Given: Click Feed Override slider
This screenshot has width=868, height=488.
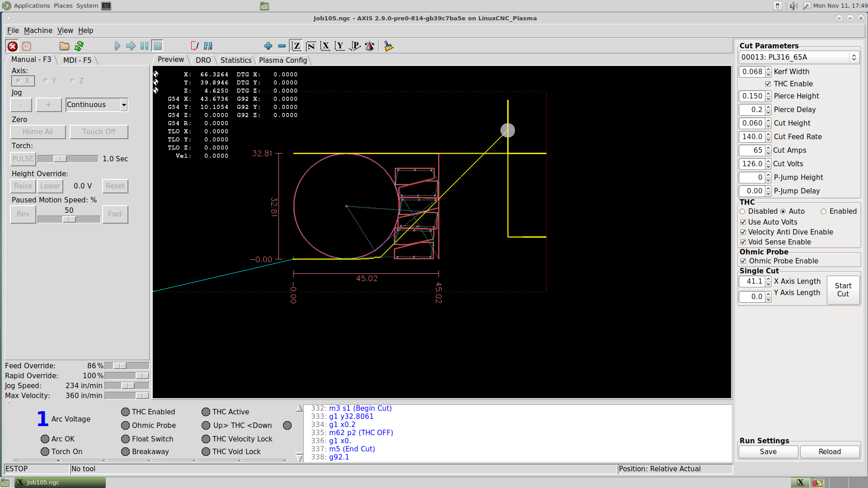Looking at the screenshot, I should pyautogui.click(x=127, y=366).
